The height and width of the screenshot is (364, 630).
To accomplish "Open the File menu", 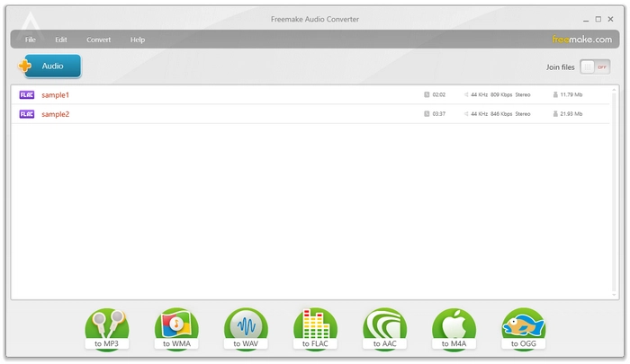I will [30, 40].
